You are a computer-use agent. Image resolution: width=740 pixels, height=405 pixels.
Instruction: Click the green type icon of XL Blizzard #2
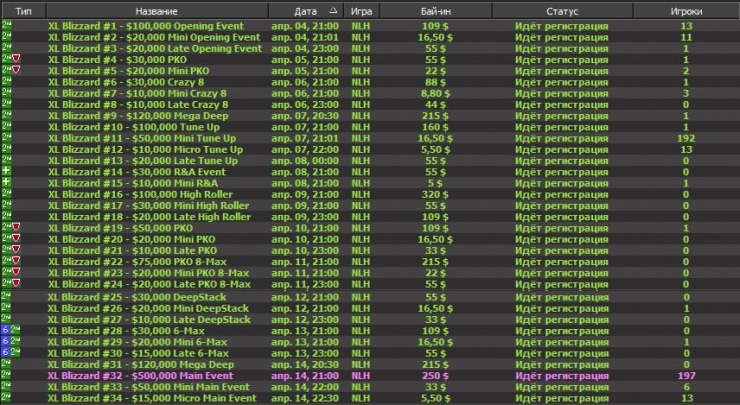[x=7, y=36]
